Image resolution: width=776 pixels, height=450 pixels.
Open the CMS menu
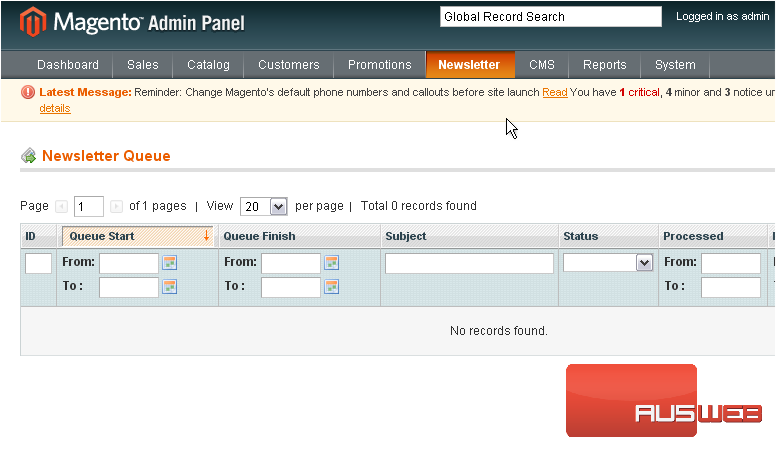coord(542,65)
